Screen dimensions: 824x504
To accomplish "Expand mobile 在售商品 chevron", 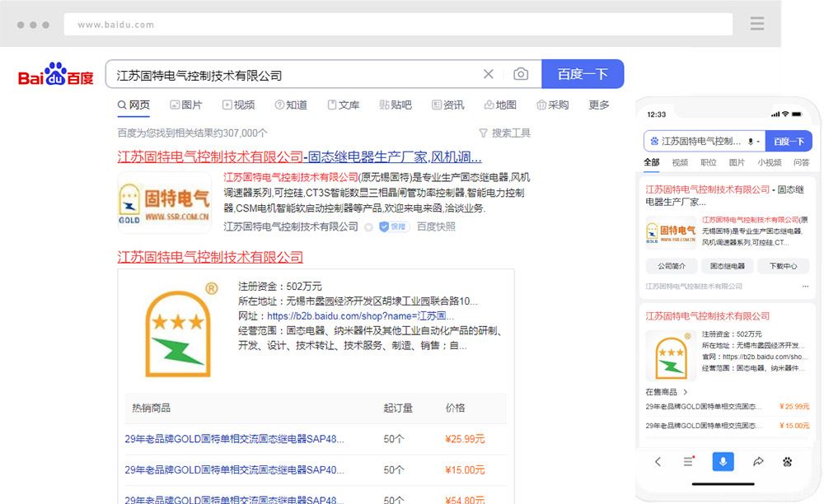I will pyautogui.click(x=685, y=392).
